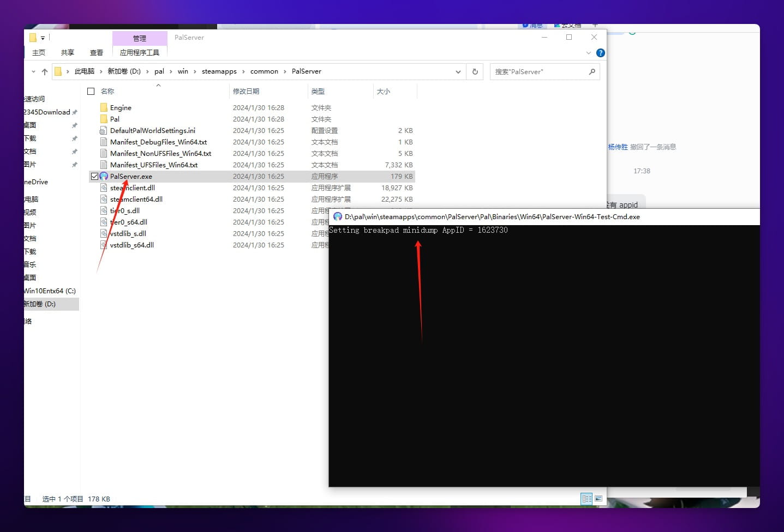The height and width of the screenshot is (532, 784).
Task: Open the 查看 ribbon tab
Action: (97, 53)
